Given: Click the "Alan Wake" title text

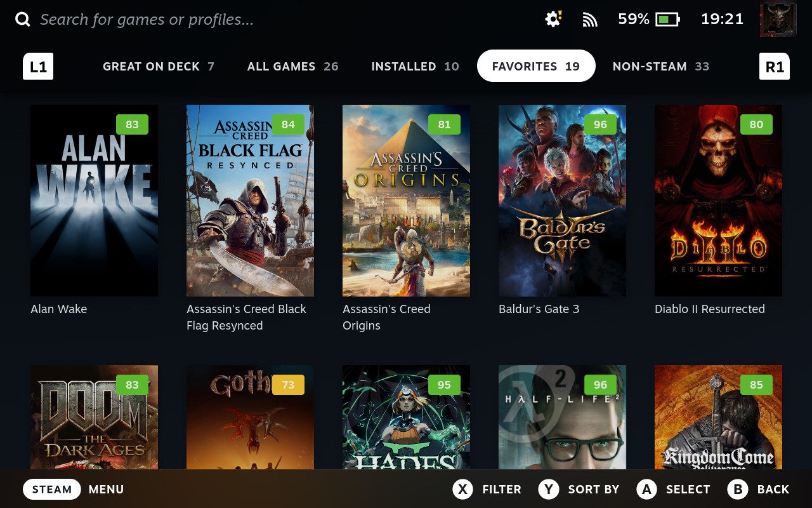Looking at the screenshot, I should (59, 309).
